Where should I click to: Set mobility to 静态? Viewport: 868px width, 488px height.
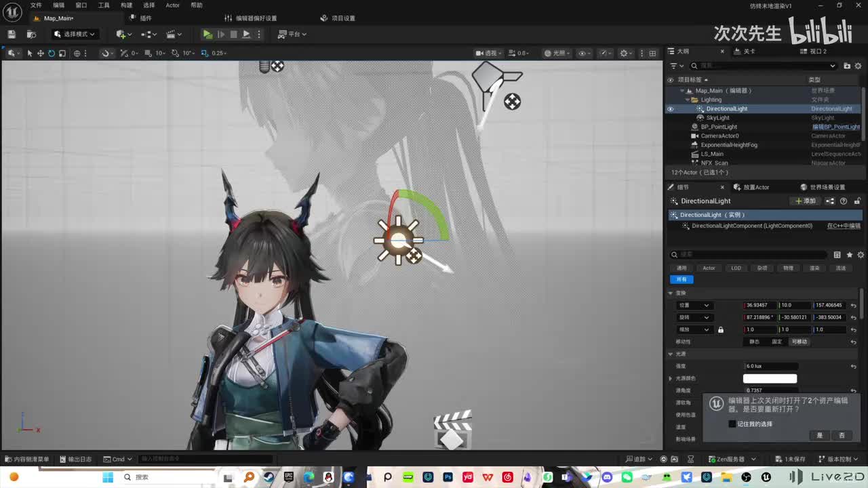click(754, 342)
